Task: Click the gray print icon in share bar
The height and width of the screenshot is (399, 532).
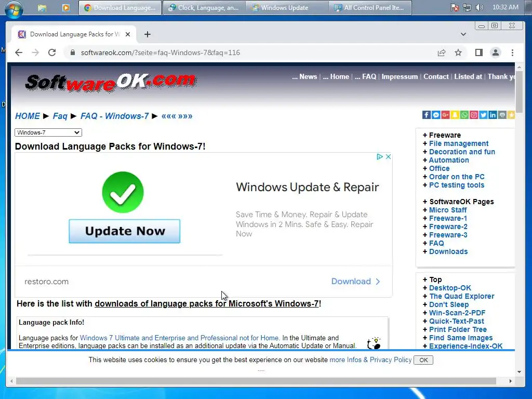Action: (502, 115)
